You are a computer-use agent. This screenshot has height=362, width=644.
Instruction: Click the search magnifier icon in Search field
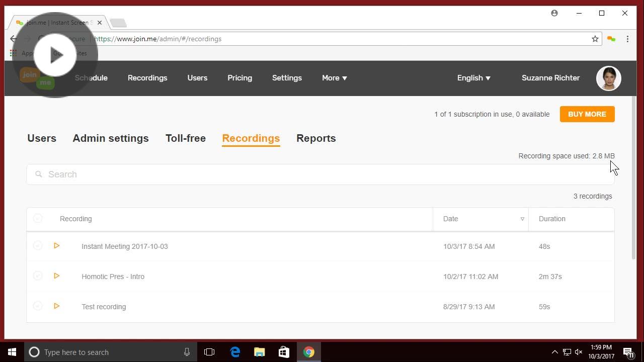pyautogui.click(x=39, y=174)
